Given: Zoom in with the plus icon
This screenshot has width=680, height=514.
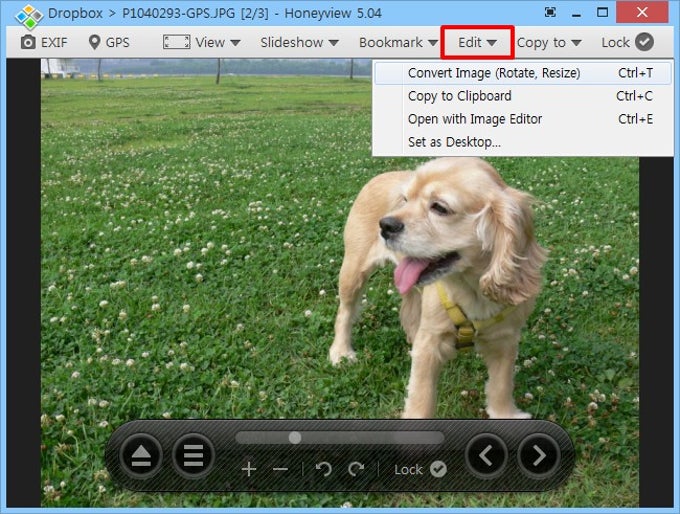Looking at the screenshot, I should point(249,469).
